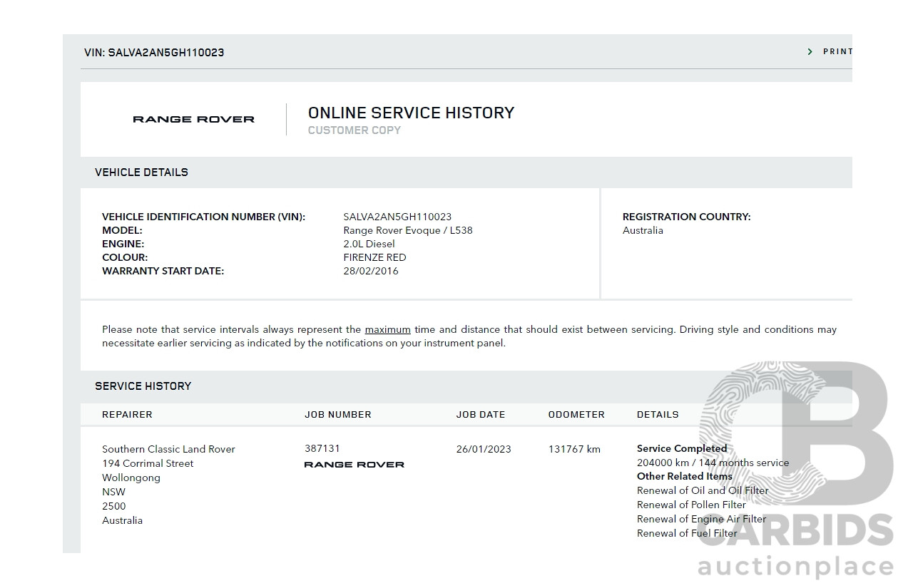913x588 pixels.
Task: Click the Service History section header
Action: 143,386
